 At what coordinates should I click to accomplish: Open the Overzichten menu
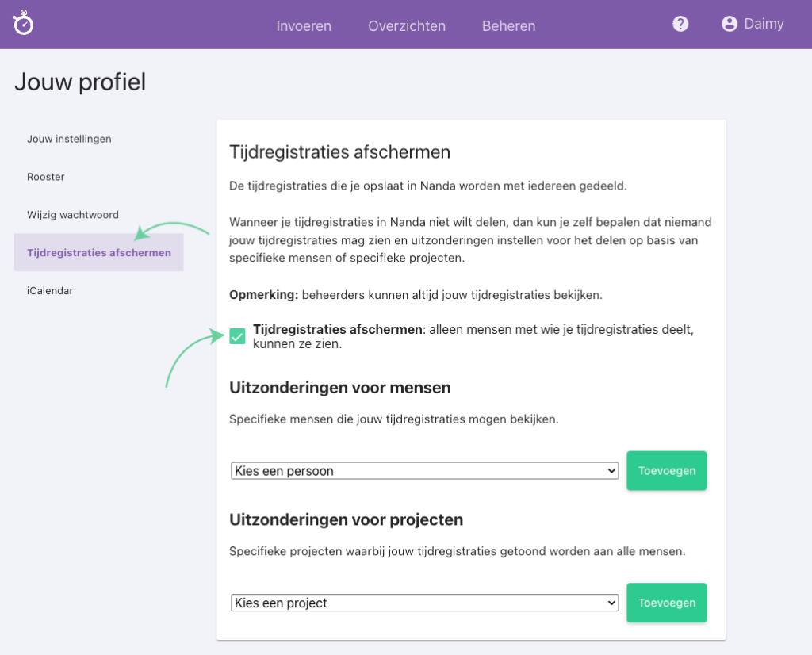coord(407,25)
